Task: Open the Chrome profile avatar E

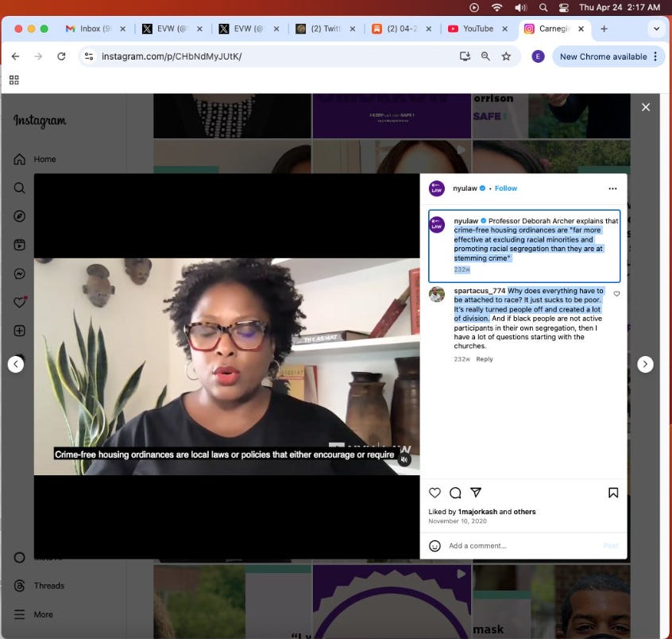Action: 538,56
